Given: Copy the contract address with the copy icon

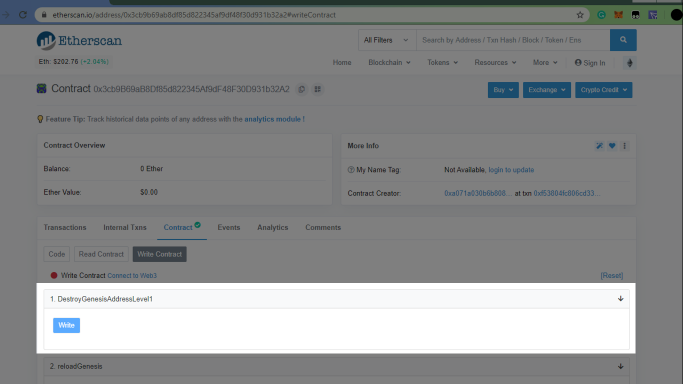Looking at the screenshot, I should coord(301,89).
